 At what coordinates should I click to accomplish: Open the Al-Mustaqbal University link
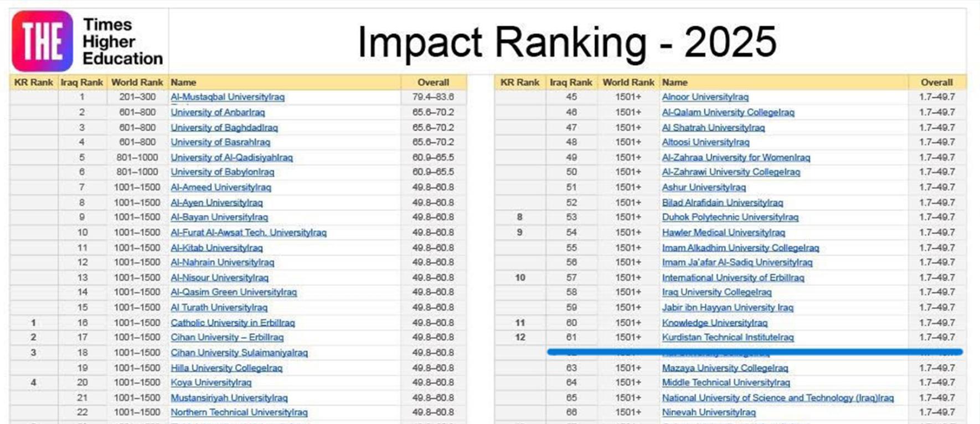coord(228,97)
